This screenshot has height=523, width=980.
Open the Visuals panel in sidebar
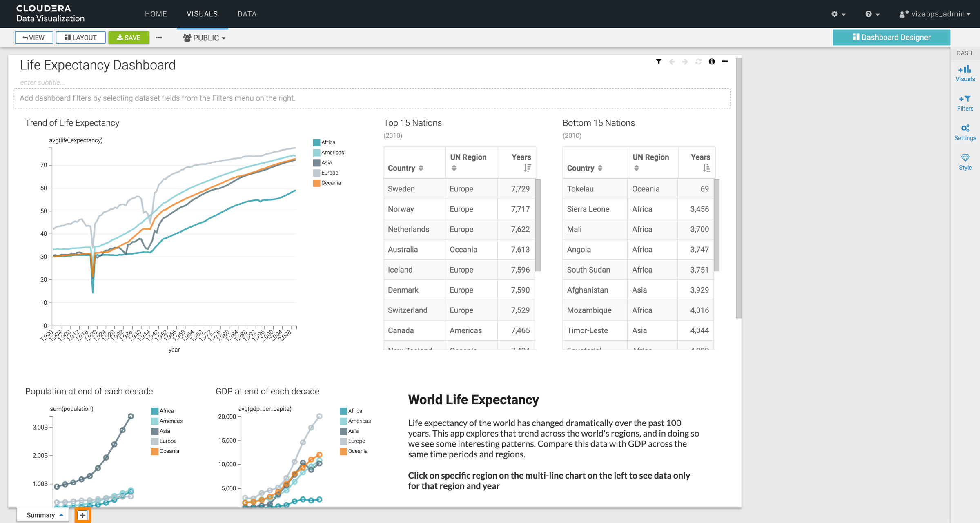pyautogui.click(x=965, y=73)
